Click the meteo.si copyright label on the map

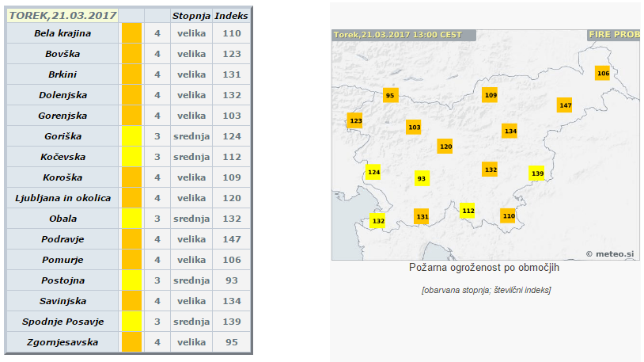point(610,253)
